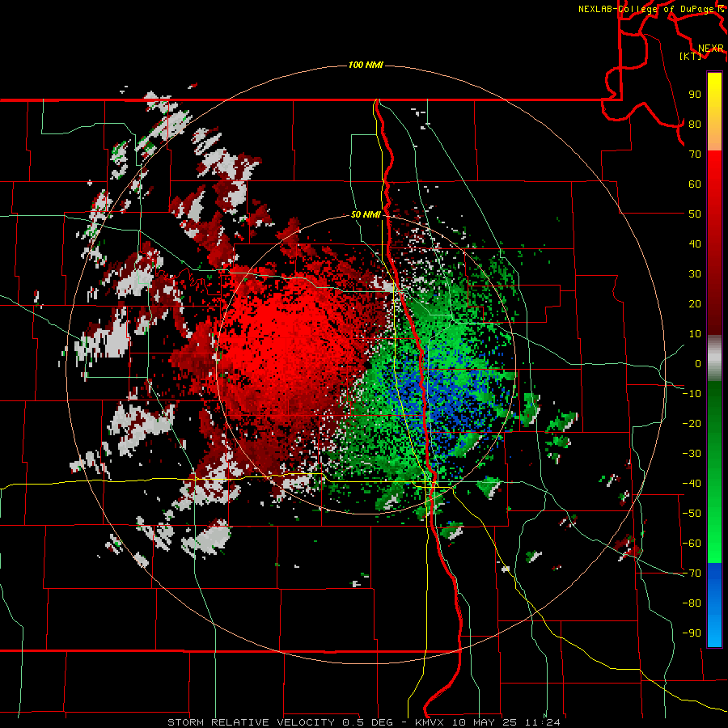Click the -40 value on velocity scale
The width and height of the screenshot is (728, 728).
[x=692, y=484]
